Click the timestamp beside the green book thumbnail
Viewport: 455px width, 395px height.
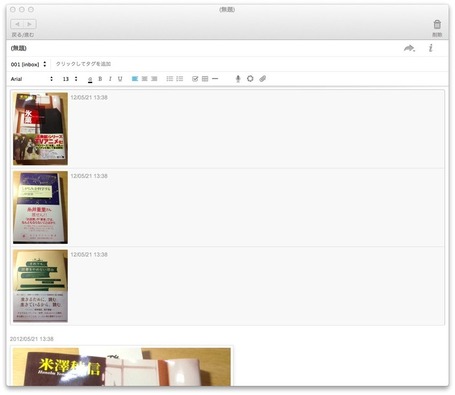(89, 255)
